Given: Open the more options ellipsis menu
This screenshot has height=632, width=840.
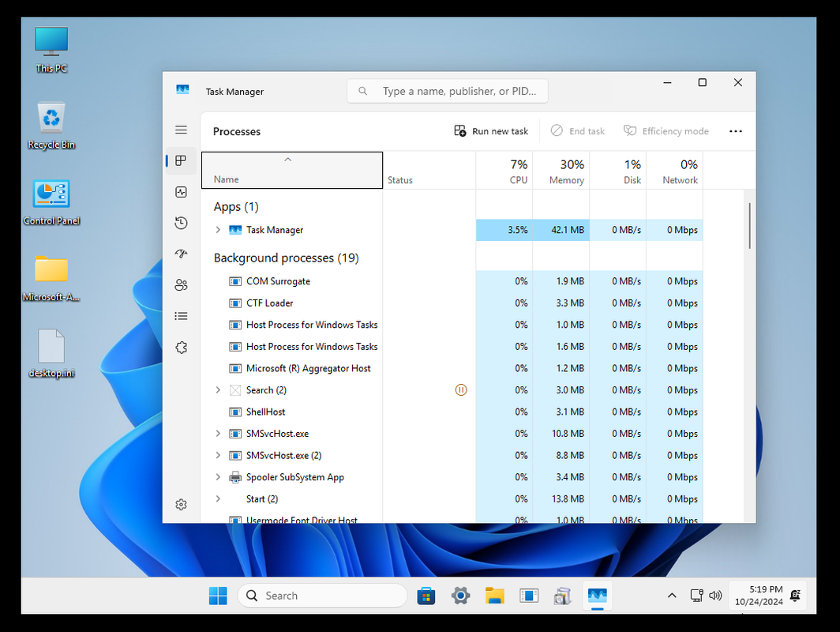Looking at the screenshot, I should [x=736, y=131].
